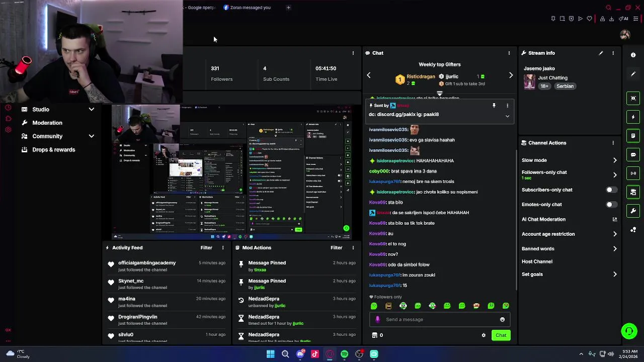Open chat settings gear icon
Viewport: 644px width, 362px height.
point(484,335)
